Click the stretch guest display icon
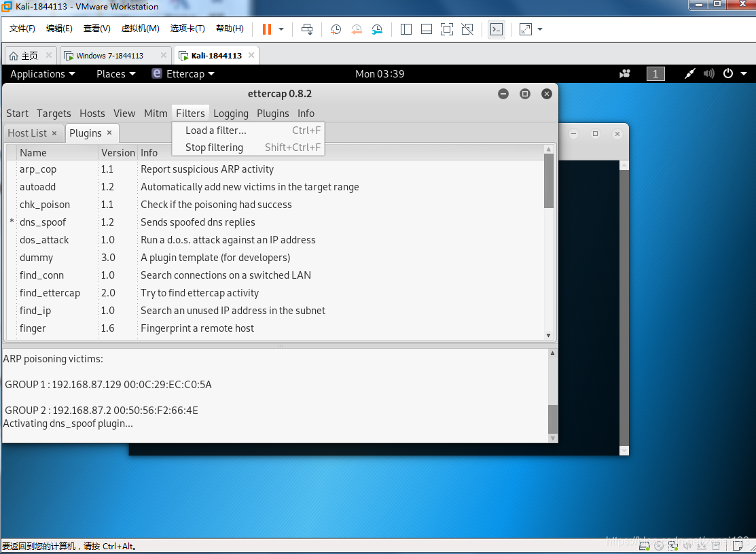Image resolution: width=756 pixels, height=554 pixels. coord(526,29)
